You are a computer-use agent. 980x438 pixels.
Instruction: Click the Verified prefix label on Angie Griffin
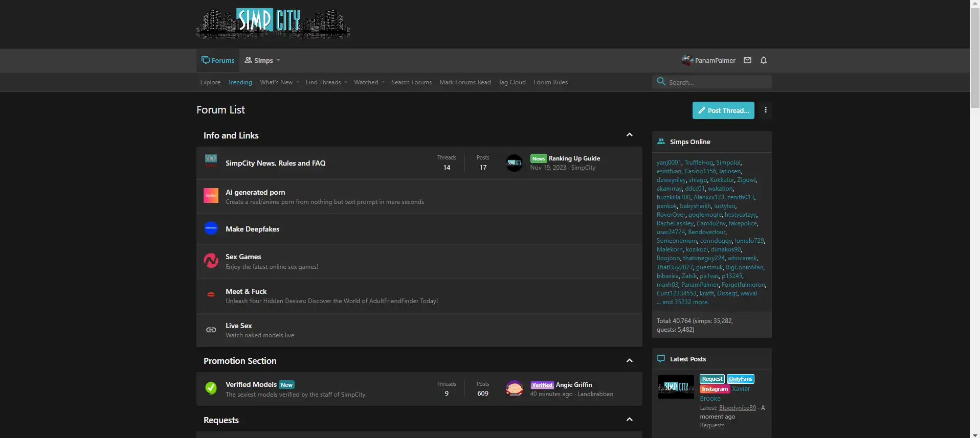click(542, 385)
